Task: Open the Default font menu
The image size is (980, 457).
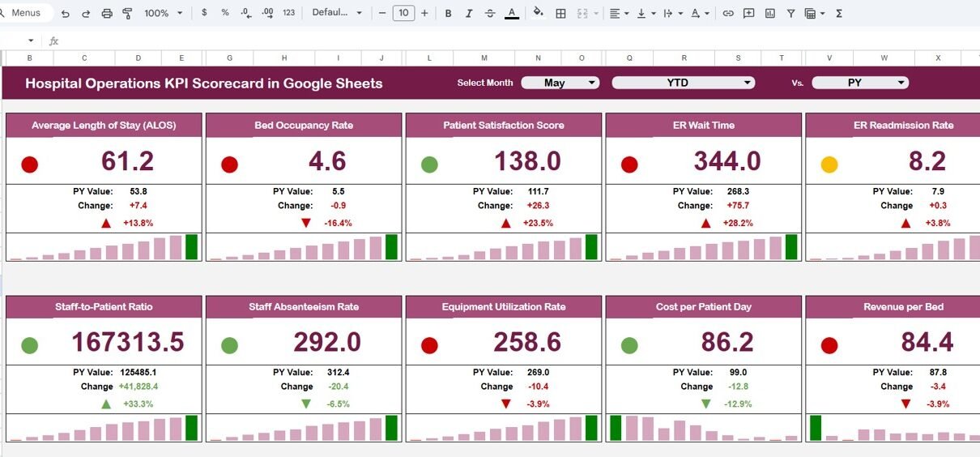Action: pyautogui.click(x=337, y=13)
